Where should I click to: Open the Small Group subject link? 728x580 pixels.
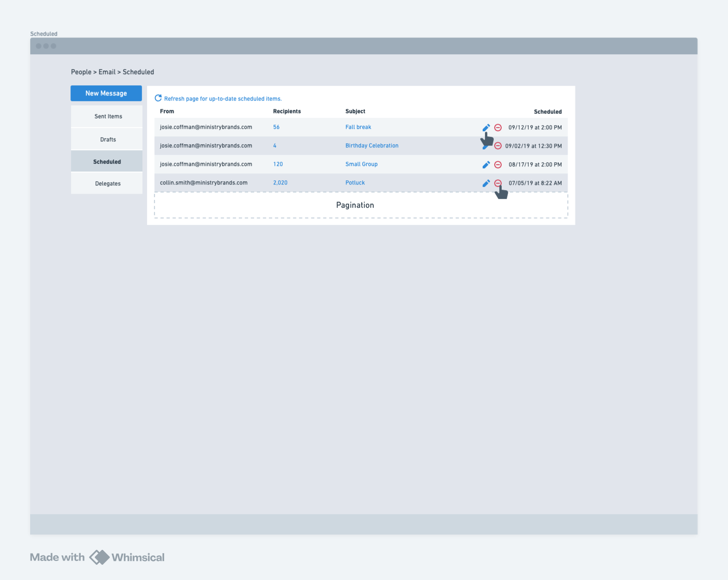(362, 164)
